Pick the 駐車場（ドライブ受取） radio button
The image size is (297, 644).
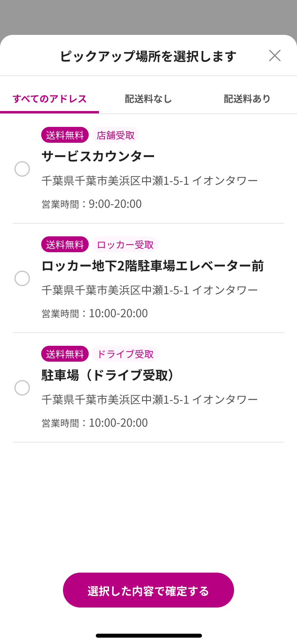(22, 388)
